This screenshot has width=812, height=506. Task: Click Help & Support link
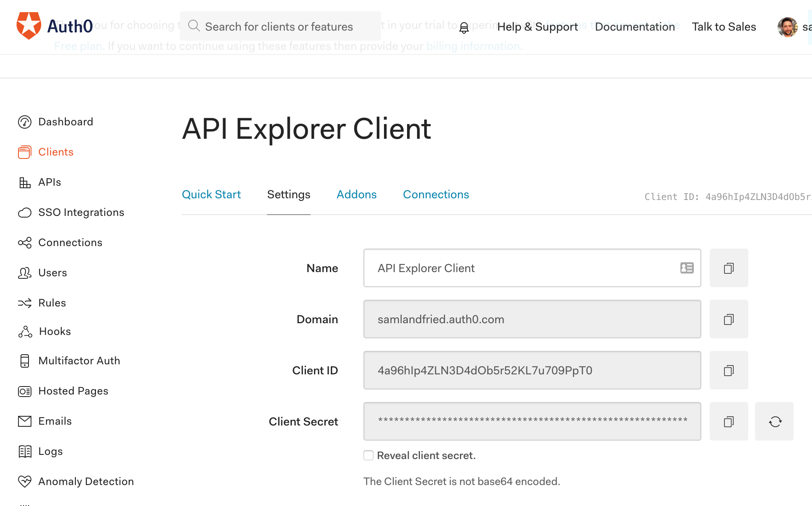point(537,27)
